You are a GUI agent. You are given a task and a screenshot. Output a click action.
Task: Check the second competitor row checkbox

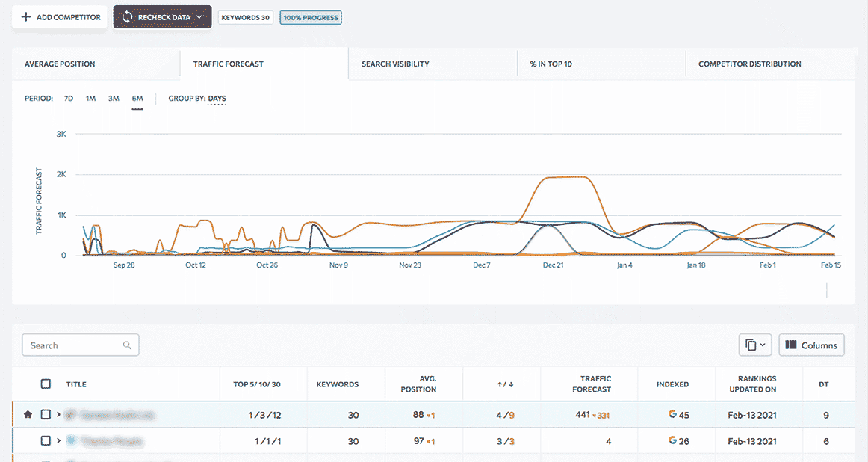coord(46,441)
